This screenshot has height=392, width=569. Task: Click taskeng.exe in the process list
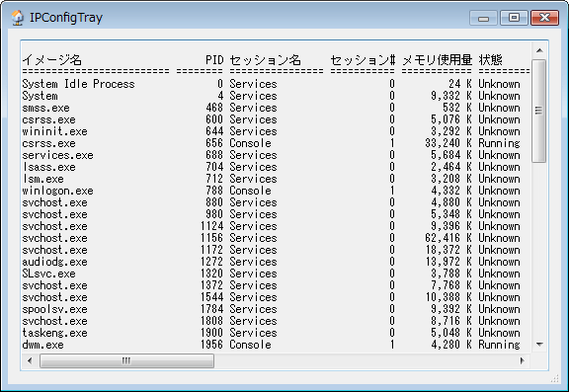coord(54,333)
